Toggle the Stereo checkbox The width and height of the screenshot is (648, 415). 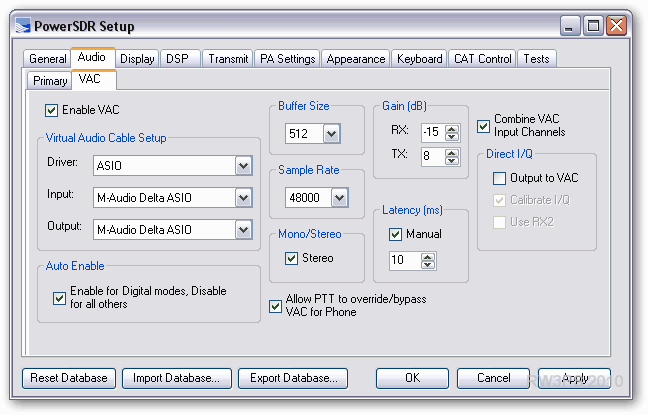coord(291,258)
